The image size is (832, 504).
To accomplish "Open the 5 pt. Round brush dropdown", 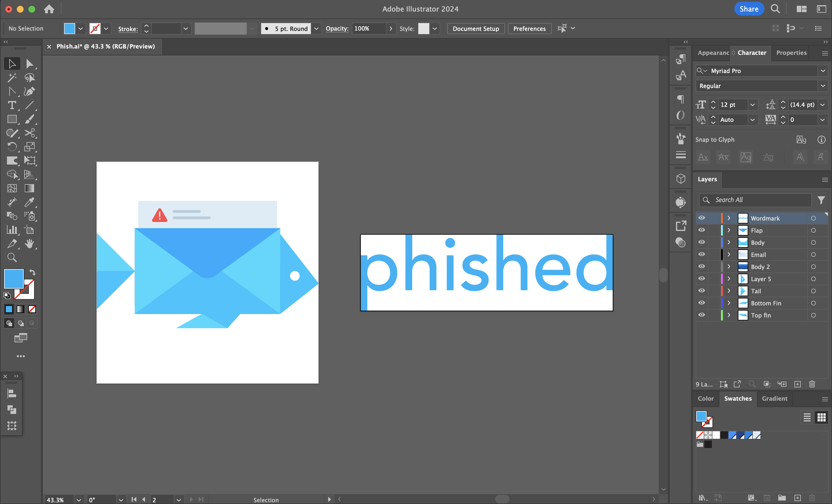I will tap(316, 29).
